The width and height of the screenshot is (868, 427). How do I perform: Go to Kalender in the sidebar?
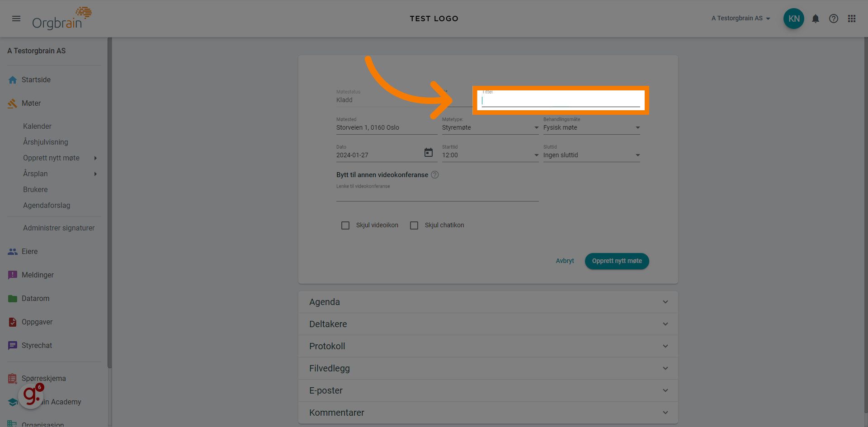37,127
